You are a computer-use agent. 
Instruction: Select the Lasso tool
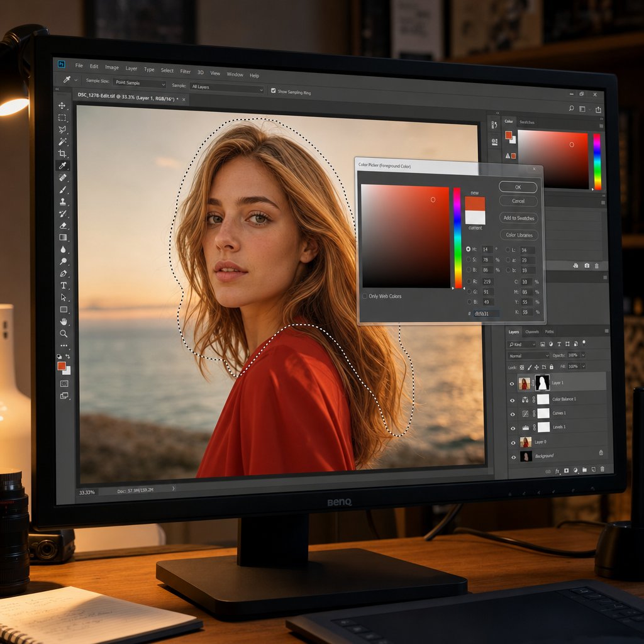click(x=62, y=130)
